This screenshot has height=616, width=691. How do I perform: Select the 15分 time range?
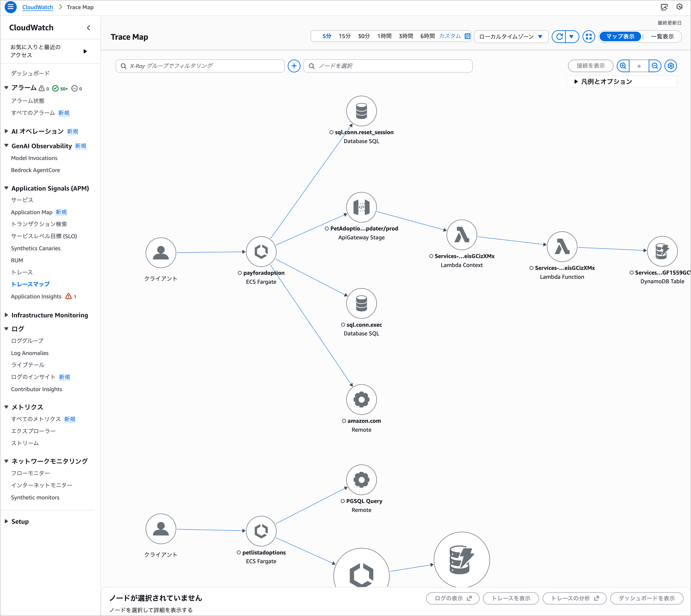pos(344,36)
